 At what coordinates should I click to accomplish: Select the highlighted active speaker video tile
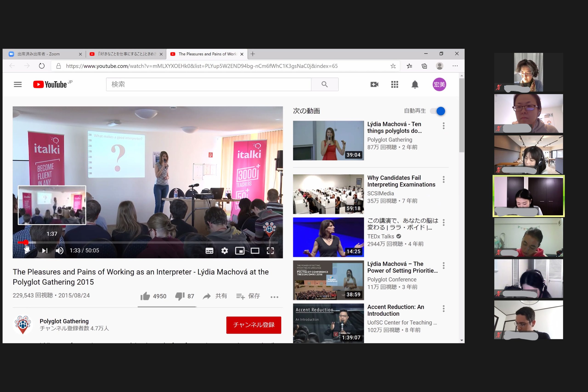pos(529,196)
